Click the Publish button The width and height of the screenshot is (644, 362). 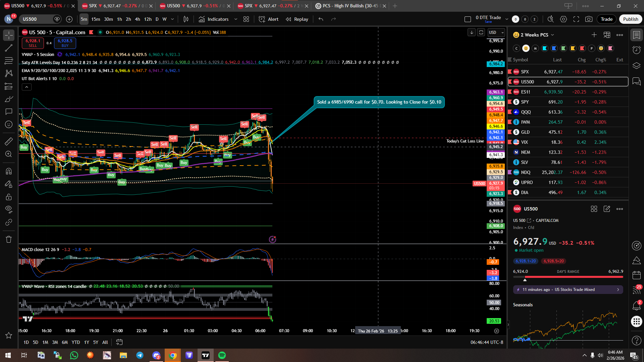(631, 19)
